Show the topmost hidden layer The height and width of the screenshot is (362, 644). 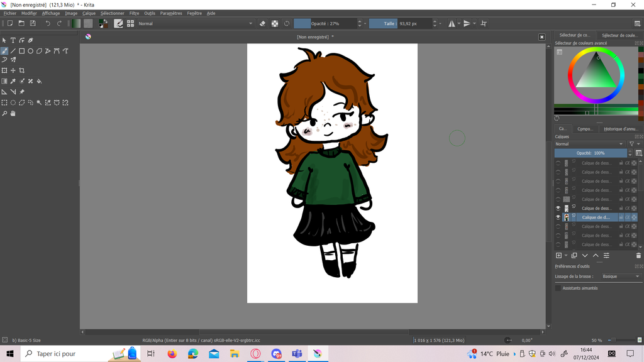[x=558, y=163]
